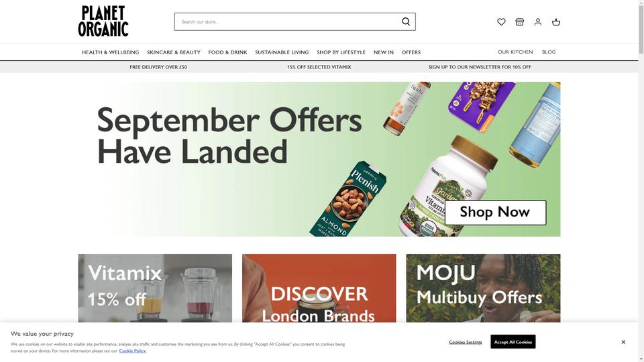This screenshot has height=362, width=644.
Task: Open the account profile icon
Action: point(537,21)
